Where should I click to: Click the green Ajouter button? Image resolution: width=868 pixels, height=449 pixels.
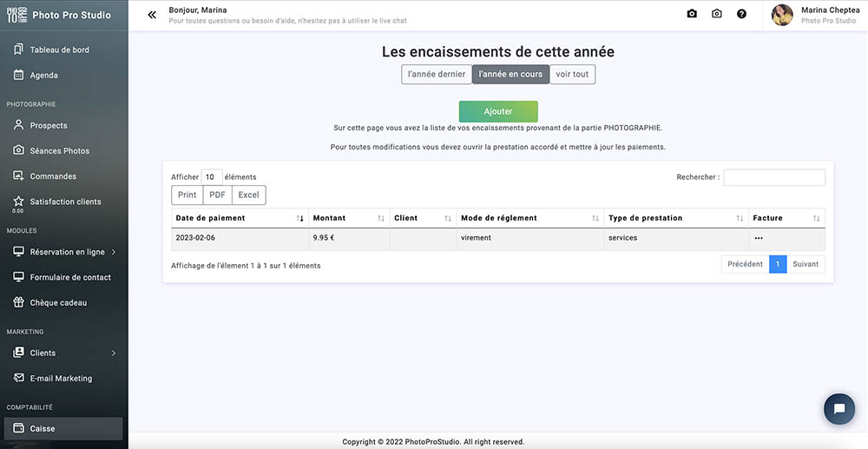pos(498,111)
